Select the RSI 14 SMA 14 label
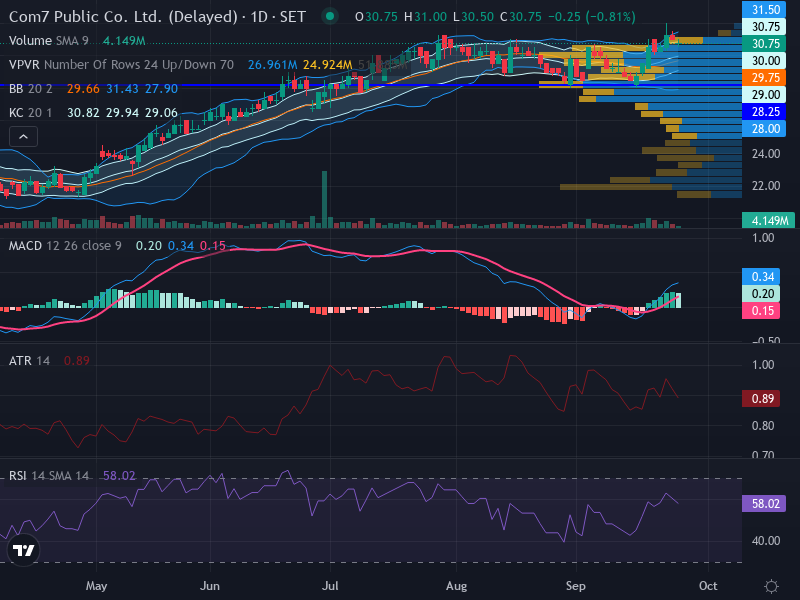 click(x=49, y=476)
